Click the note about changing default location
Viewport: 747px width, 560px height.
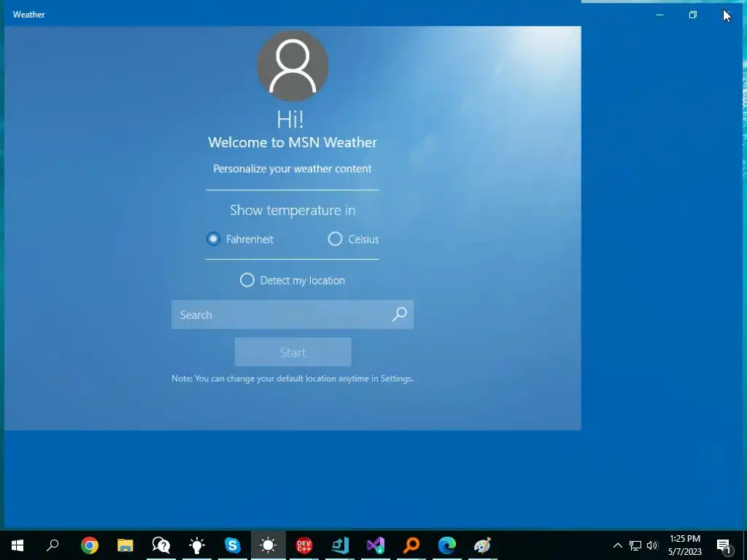click(292, 378)
